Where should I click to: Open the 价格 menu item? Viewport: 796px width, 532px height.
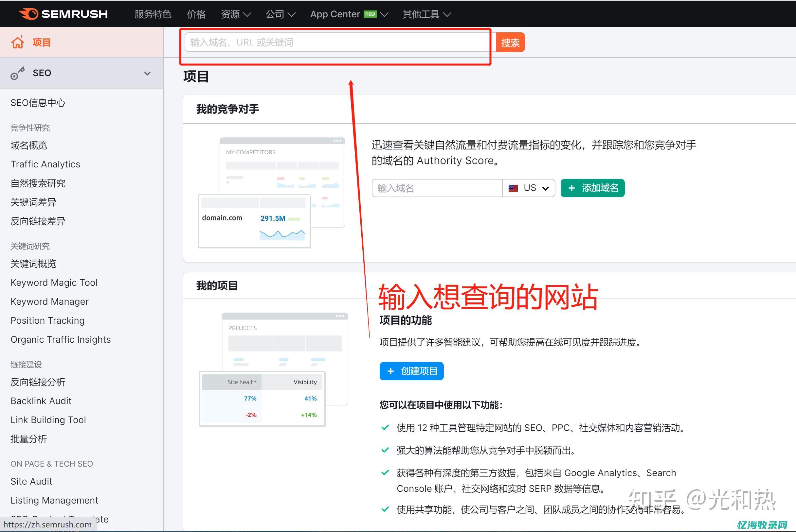click(x=196, y=14)
